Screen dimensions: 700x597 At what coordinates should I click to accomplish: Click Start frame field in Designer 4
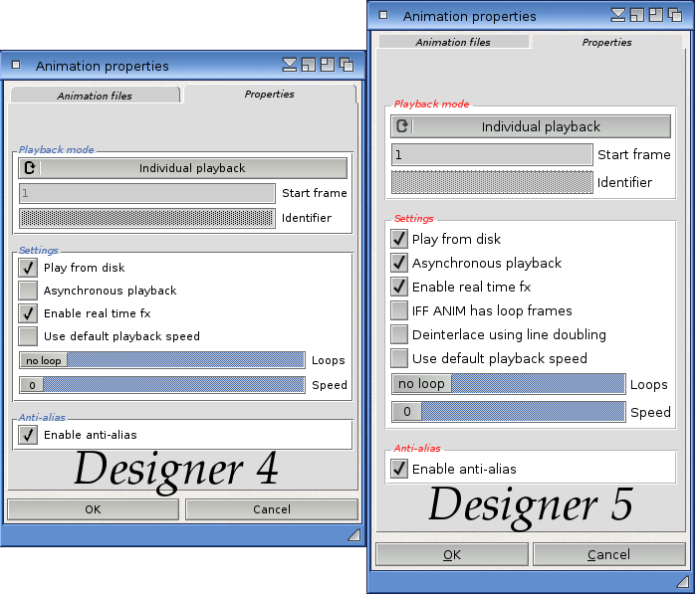click(147, 194)
